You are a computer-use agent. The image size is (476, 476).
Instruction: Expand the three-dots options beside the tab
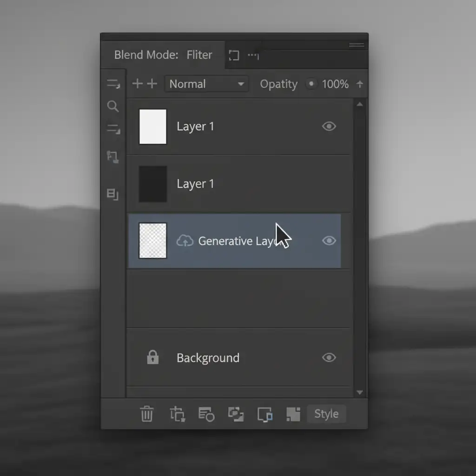tap(253, 56)
